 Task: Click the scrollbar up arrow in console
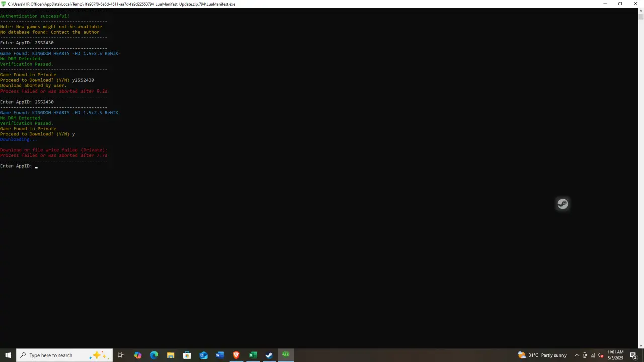pos(641,10)
